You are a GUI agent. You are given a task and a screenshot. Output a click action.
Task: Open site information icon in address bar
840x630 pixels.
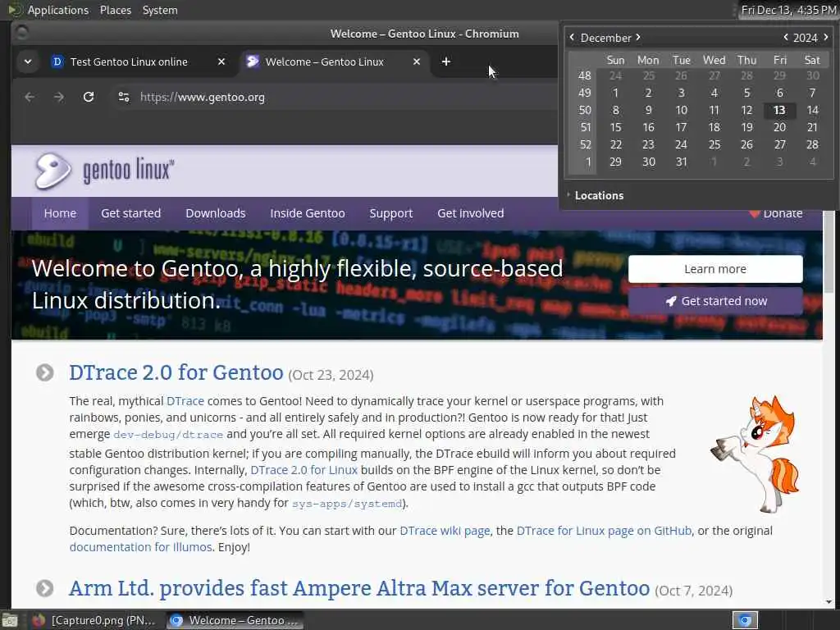click(124, 97)
